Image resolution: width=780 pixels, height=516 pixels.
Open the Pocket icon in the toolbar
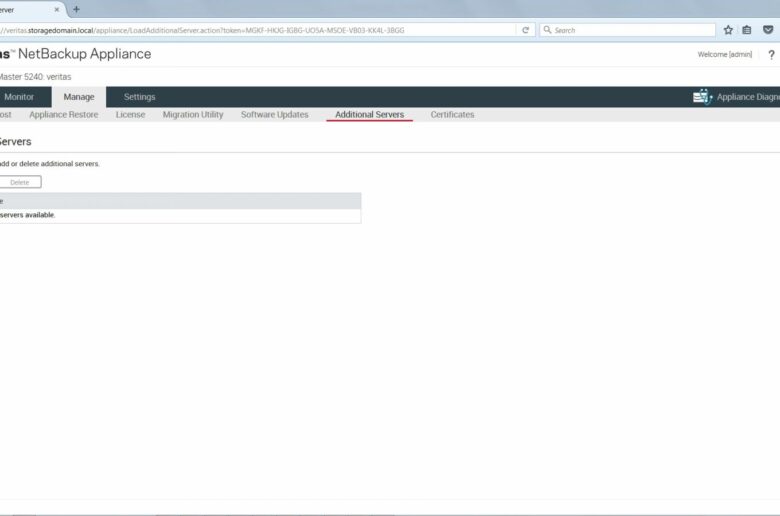768,30
